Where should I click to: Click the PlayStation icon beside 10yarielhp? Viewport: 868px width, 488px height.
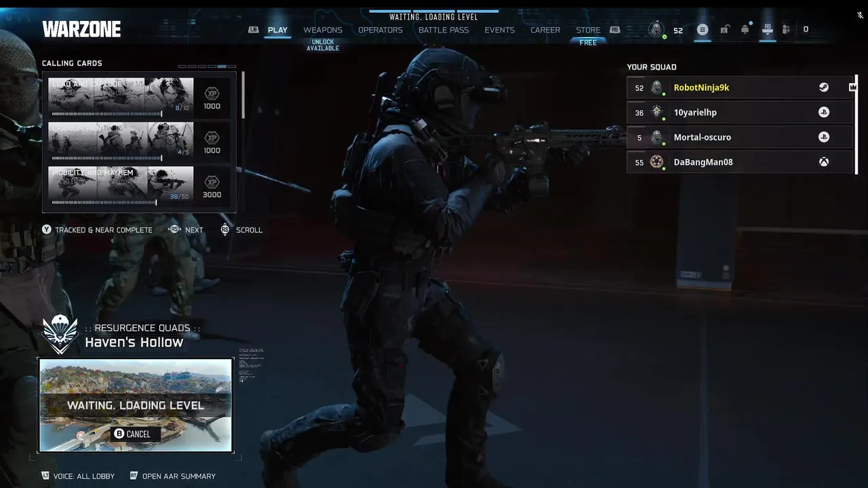(x=824, y=113)
